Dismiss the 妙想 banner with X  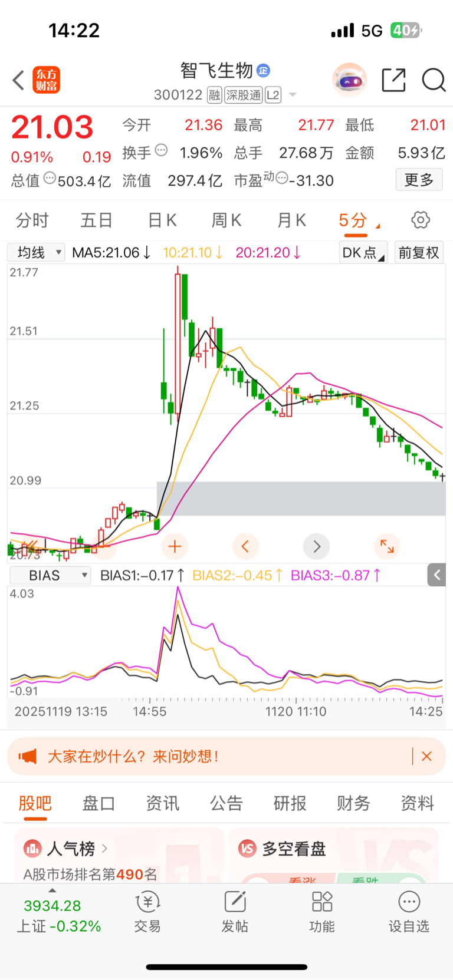pos(426,756)
